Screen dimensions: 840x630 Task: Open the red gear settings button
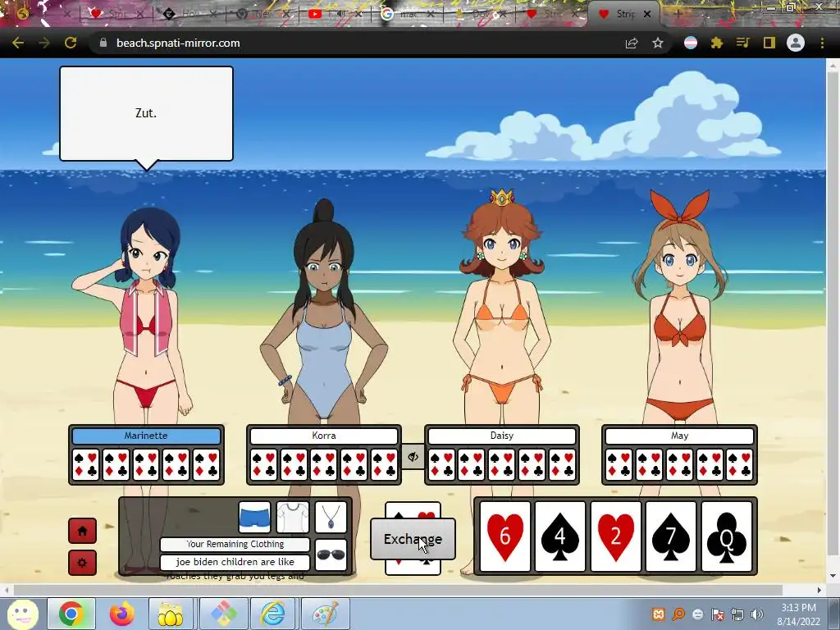83,563
